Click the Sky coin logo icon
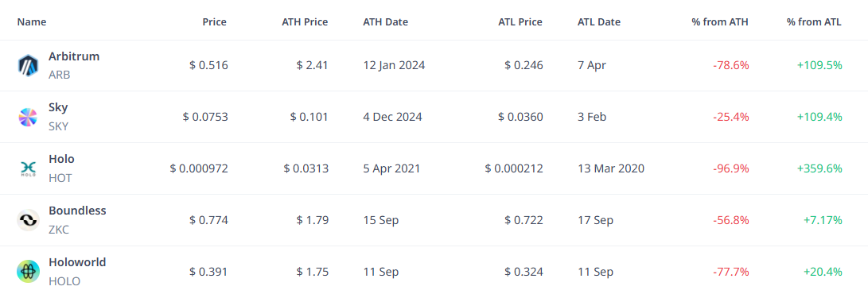868x294 pixels. [x=28, y=117]
